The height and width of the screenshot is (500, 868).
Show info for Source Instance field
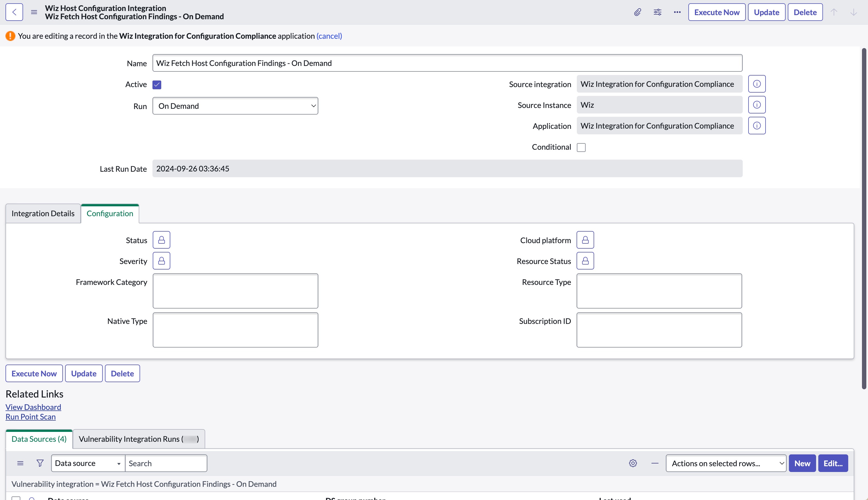[757, 105]
